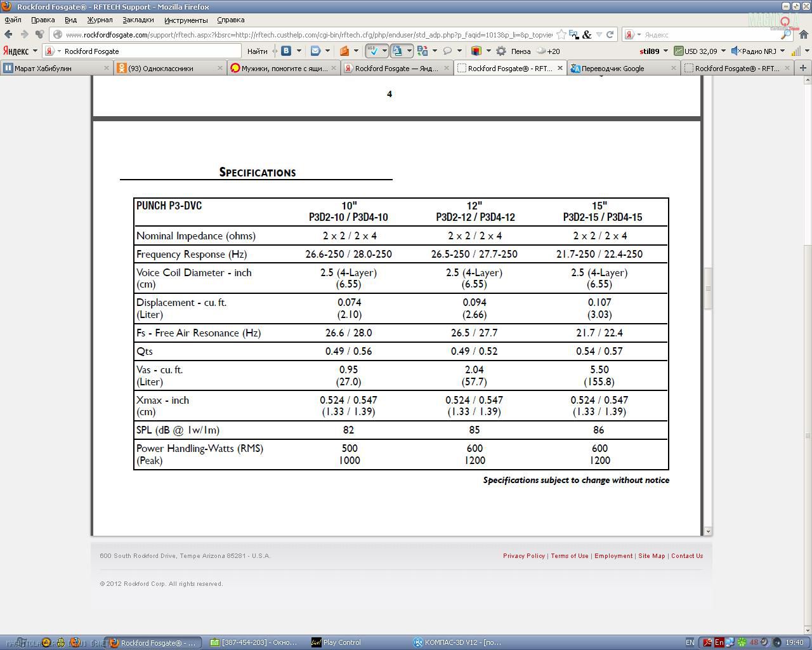
Task: Open the Yandex mail envelope icon
Action: (x=315, y=51)
